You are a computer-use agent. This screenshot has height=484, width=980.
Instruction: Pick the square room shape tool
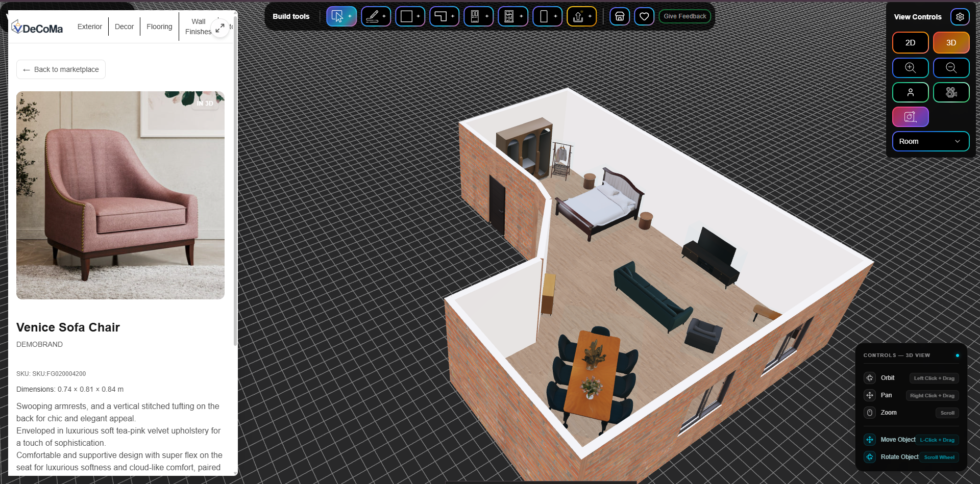point(410,16)
